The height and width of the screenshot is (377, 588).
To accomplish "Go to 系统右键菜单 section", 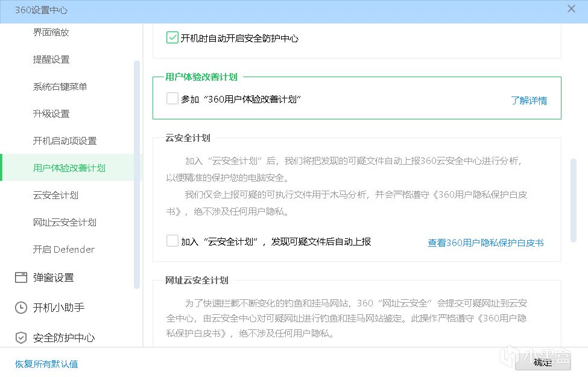I will tap(60, 87).
